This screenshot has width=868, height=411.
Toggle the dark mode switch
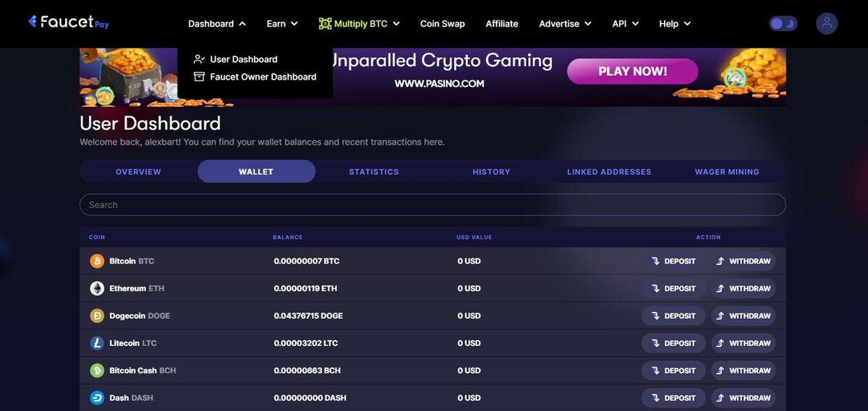click(783, 24)
